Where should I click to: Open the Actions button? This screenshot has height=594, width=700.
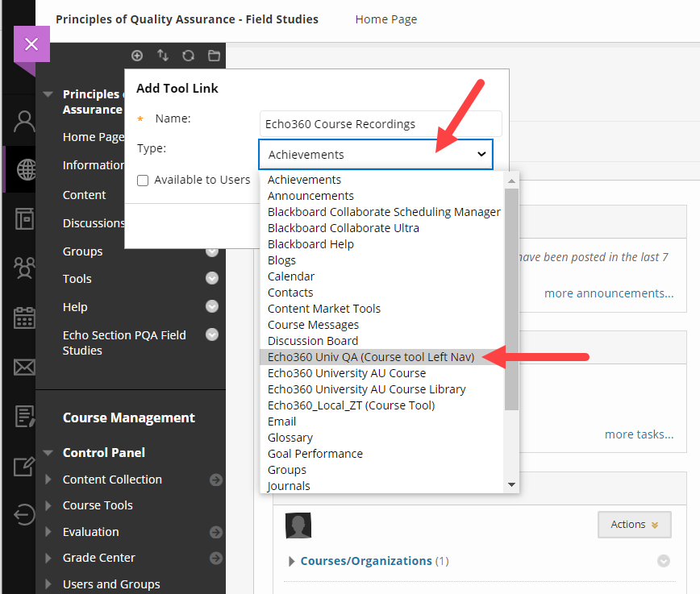pyautogui.click(x=635, y=525)
